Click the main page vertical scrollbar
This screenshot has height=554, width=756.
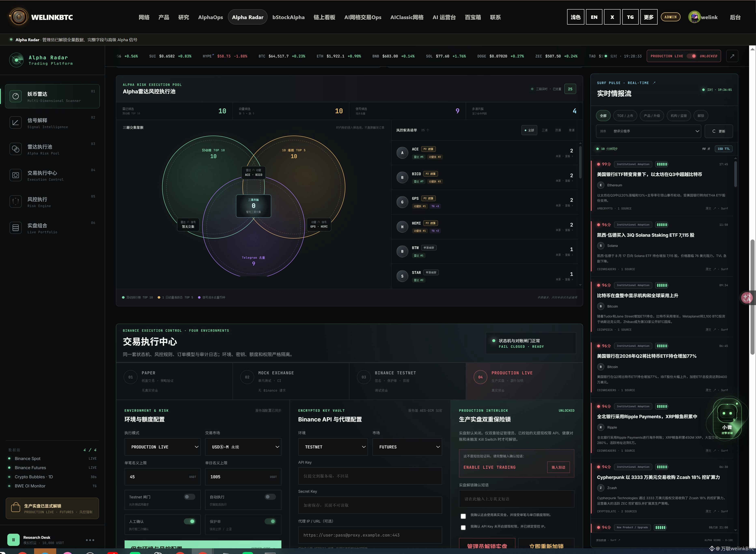tap(753, 297)
